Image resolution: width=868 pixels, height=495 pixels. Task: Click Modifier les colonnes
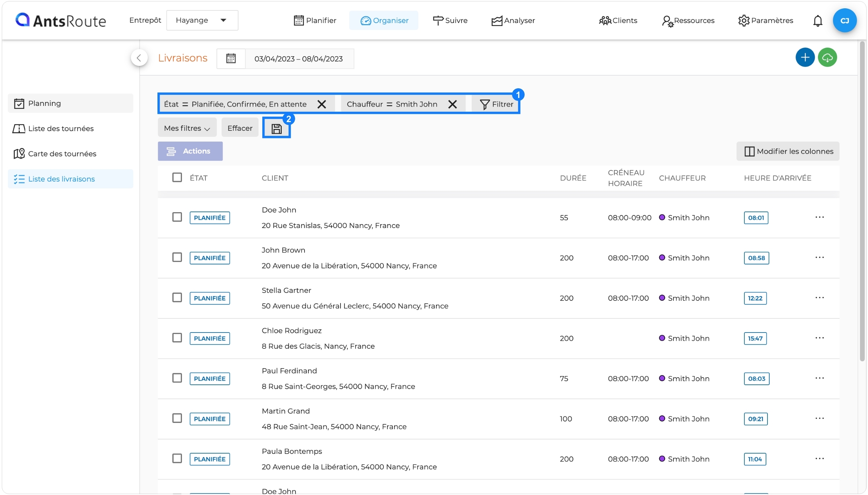tap(788, 151)
